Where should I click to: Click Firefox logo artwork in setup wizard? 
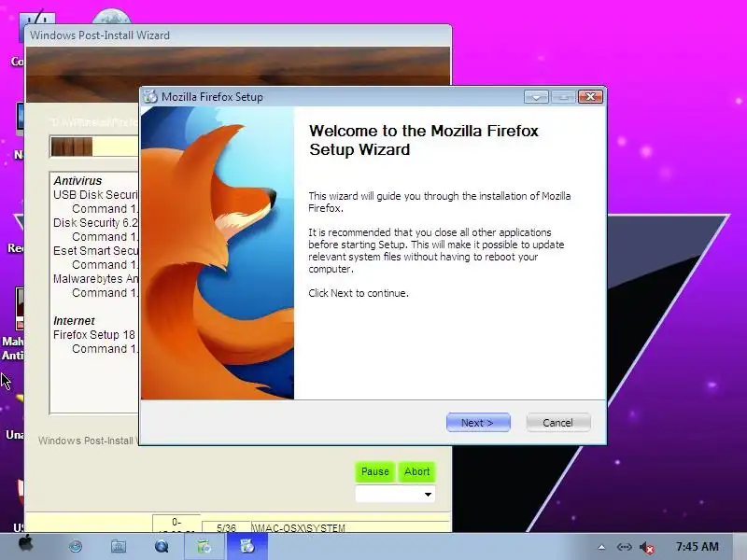(x=218, y=253)
